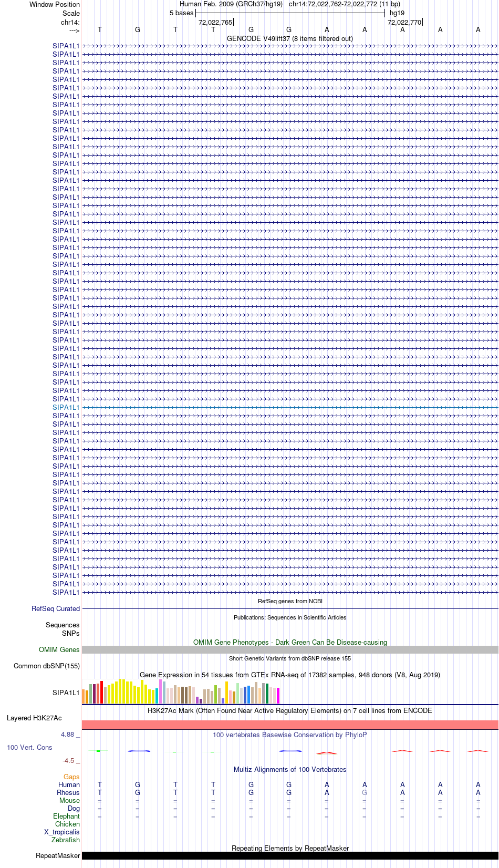The image size is (499, 868).
Task: Open 'Multiz Alignments of 100 Vertebrates' title
Action: coord(290,769)
